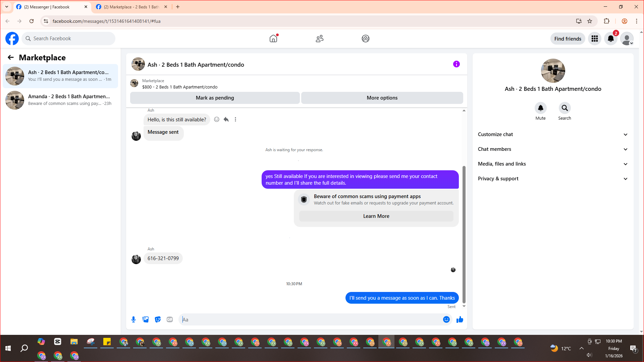Open the GIF picker icon
Viewport: 644px width, 362px height.
[170, 319]
